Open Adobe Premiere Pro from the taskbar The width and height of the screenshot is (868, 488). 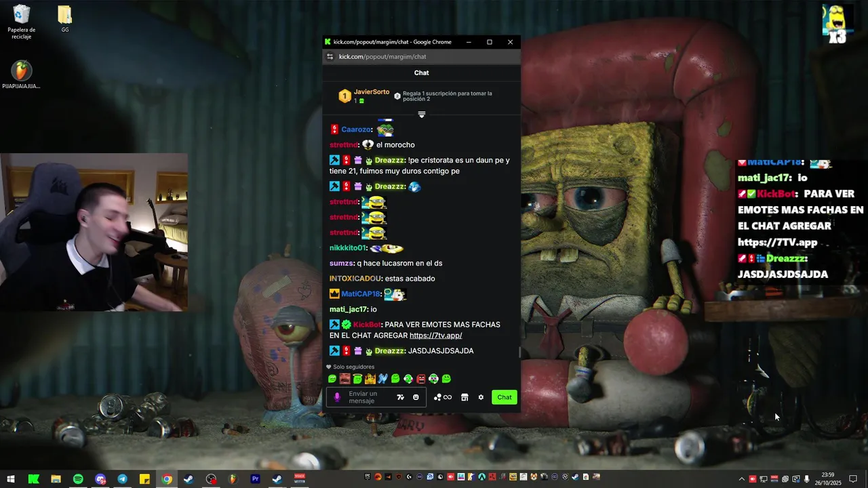click(x=255, y=479)
